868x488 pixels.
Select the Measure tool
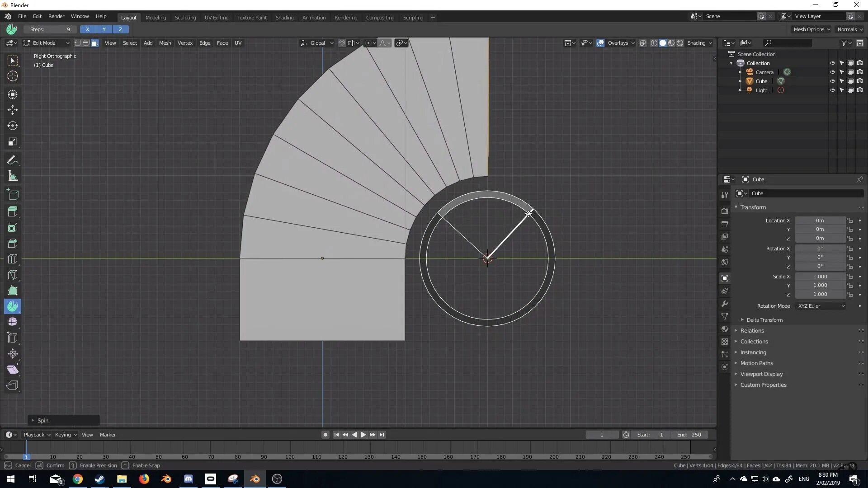pos(13,176)
